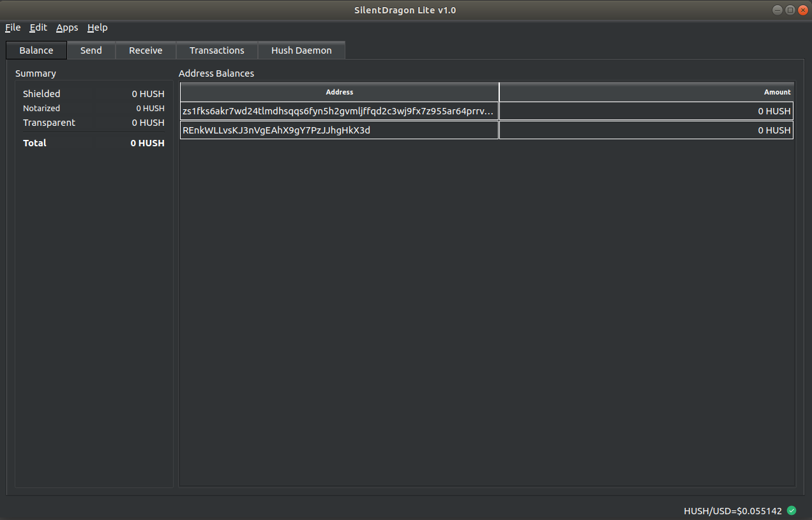Image resolution: width=812 pixels, height=520 pixels.
Task: Open the Help menu
Action: coord(98,27)
